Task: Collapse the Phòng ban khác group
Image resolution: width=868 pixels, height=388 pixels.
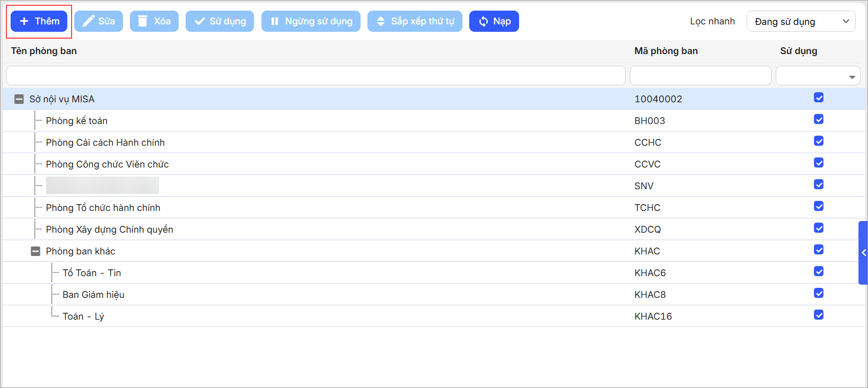Action: [x=36, y=251]
